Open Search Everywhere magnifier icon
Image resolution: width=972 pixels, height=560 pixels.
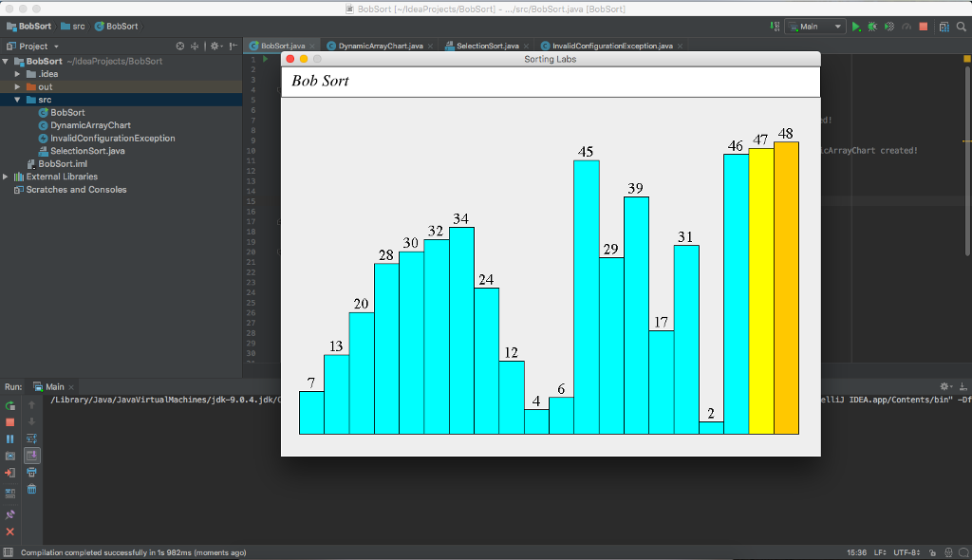pyautogui.click(x=961, y=27)
